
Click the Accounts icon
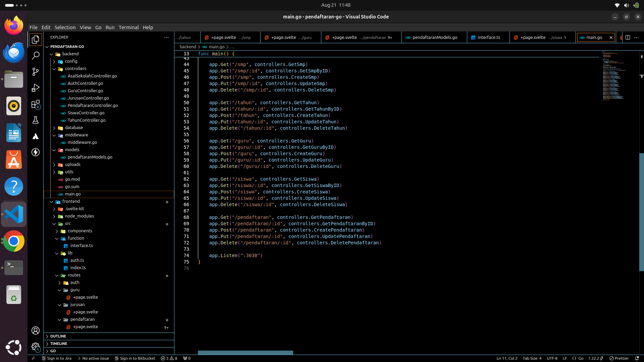[x=36, y=330]
